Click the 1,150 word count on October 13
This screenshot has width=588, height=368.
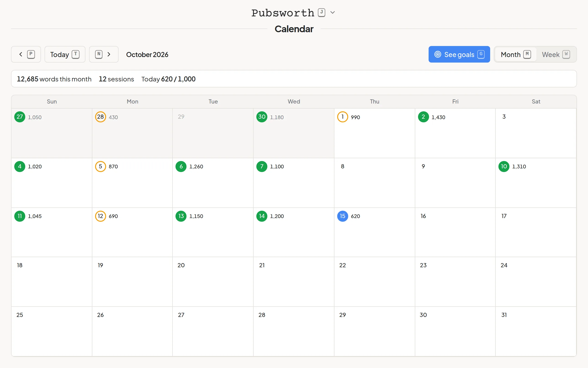pos(196,216)
